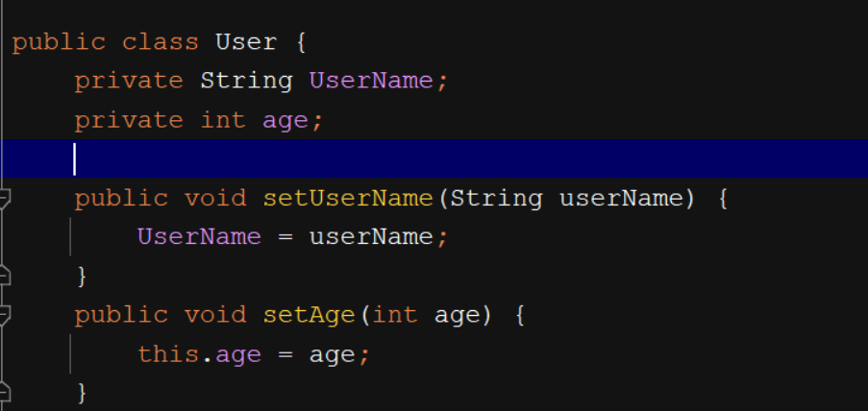868x411 pixels.
Task: Click UserName on the assignment line
Action: point(199,236)
